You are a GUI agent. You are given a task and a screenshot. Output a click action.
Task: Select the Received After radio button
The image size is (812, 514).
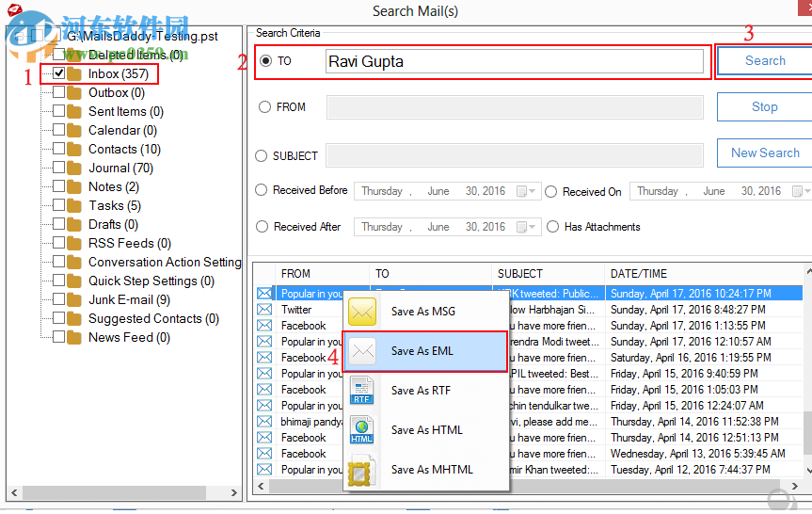262,227
